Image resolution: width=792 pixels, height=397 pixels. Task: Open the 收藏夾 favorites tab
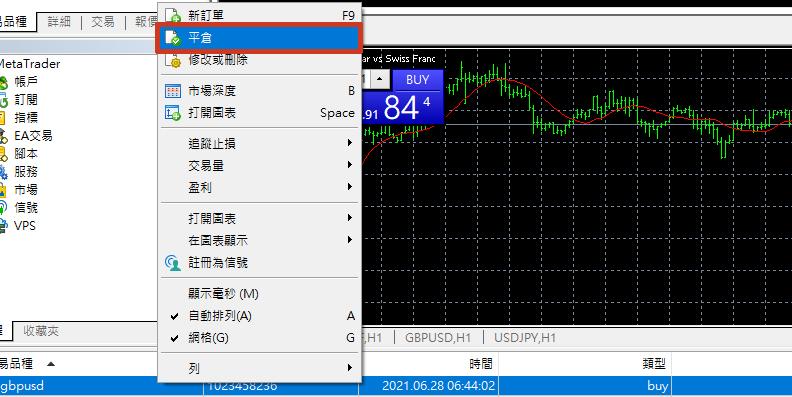point(41,331)
